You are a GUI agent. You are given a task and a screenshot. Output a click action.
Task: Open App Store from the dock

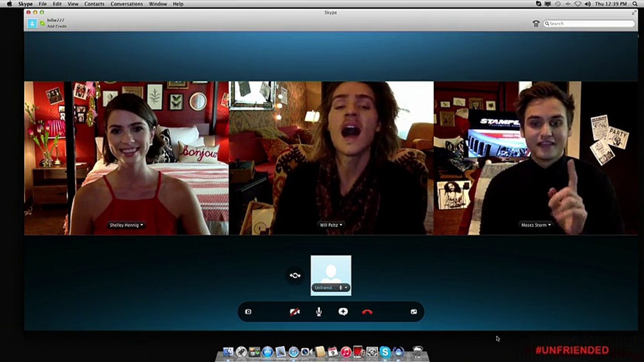point(268,351)
